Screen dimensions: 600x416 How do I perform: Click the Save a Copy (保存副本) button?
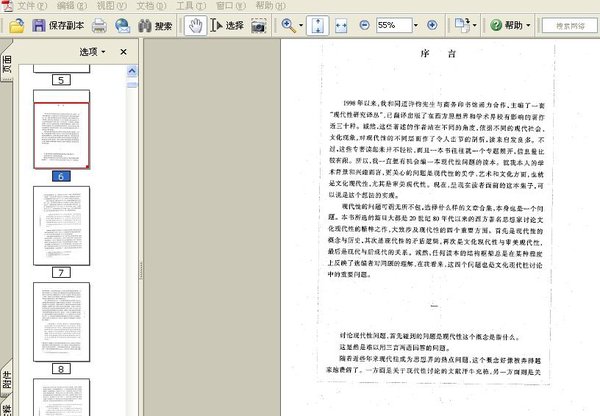58,26
